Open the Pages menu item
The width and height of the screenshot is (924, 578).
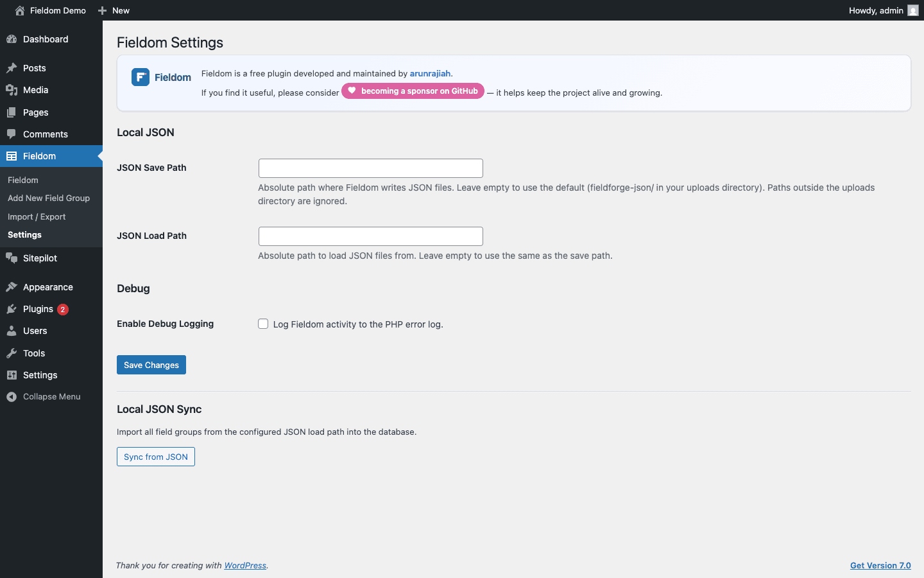tap(51, 112)
